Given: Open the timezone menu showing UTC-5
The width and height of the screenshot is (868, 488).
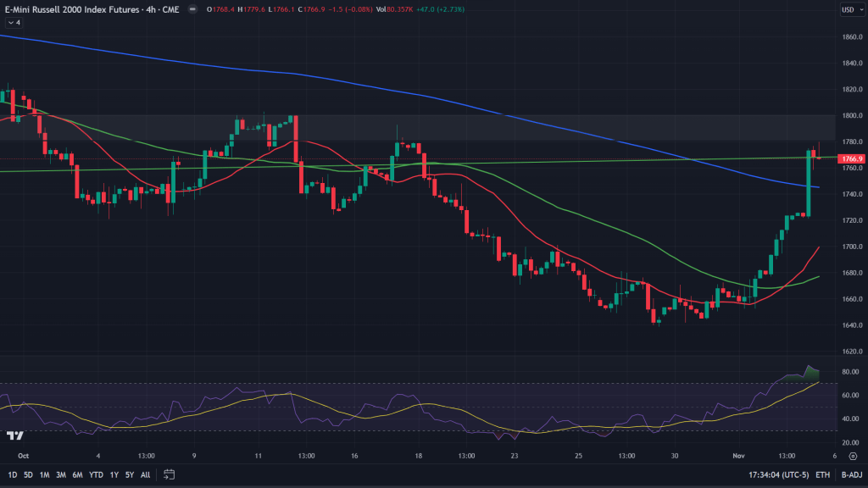Looking at the screenshot, I should [x=776, y=475].
